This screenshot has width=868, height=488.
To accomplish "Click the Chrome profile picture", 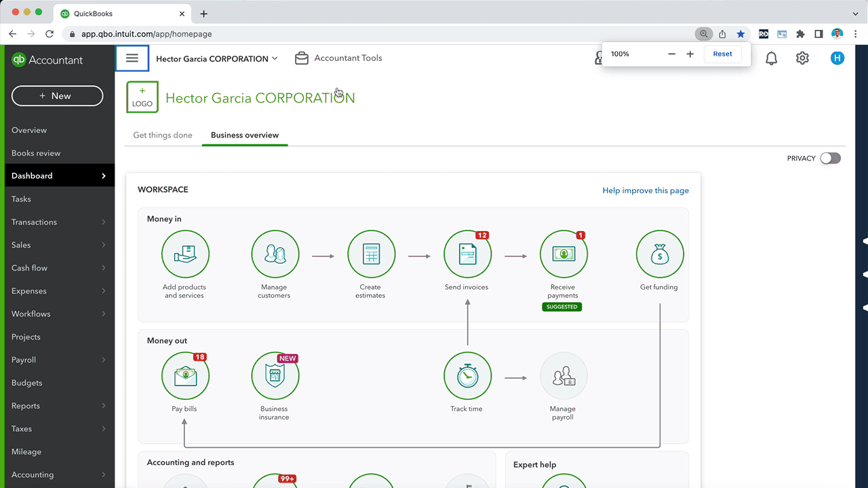I will 837,34.
